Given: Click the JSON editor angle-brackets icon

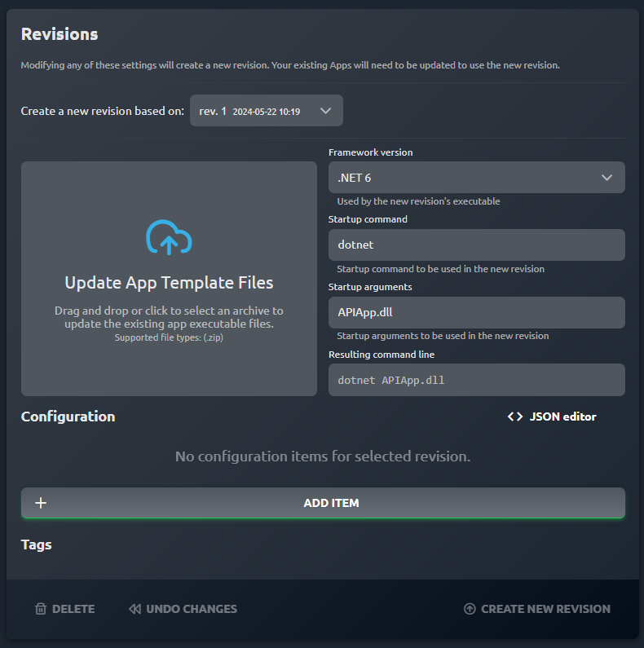Looking at the screenshot, I should pos(515,417).
